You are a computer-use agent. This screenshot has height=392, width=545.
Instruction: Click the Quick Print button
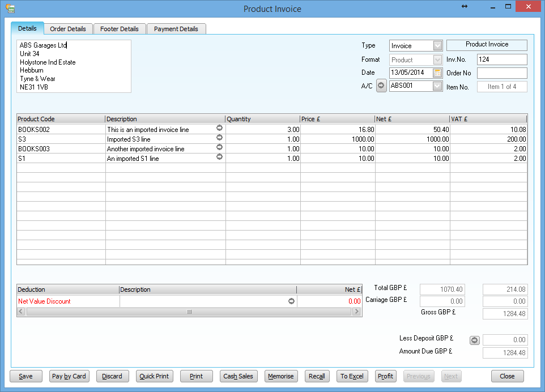(154, 376)
